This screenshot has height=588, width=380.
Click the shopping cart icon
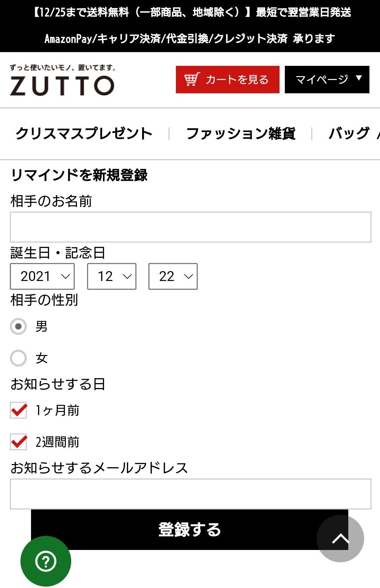192,80
